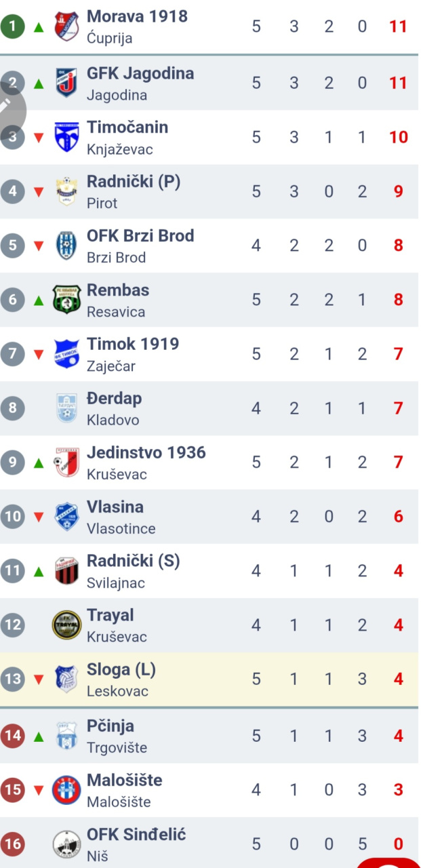Screen dimensions: 421x868
Task: Tap the red position badge number 16
Action: point(12,844)
